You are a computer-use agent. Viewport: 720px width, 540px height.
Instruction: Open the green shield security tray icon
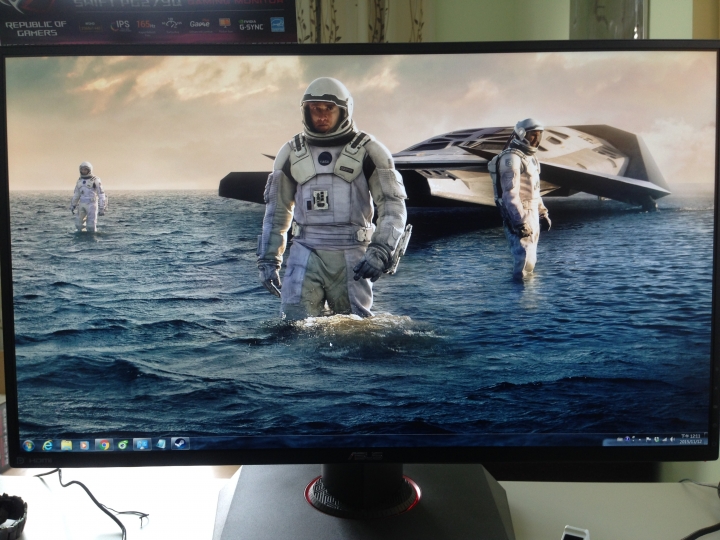(657, 439)
